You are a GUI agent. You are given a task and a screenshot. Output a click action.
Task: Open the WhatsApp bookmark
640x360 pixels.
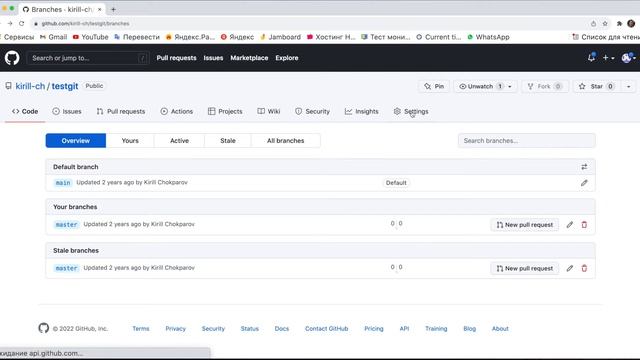[488, 37]
